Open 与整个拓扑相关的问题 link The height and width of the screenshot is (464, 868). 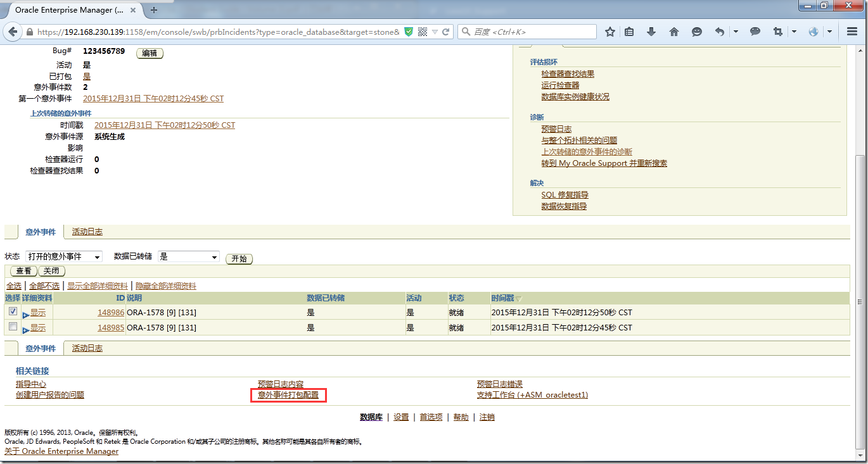coord(579,141)
